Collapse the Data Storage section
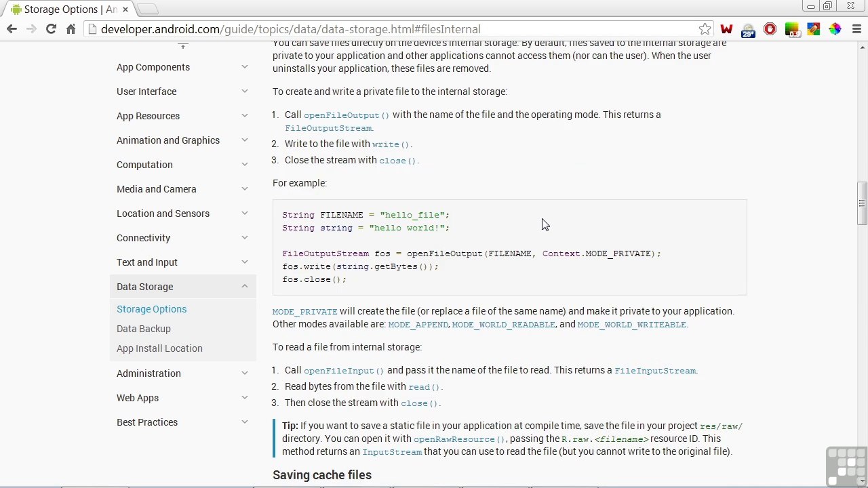This screenshot has height=488, width=868. click(245, 287)
